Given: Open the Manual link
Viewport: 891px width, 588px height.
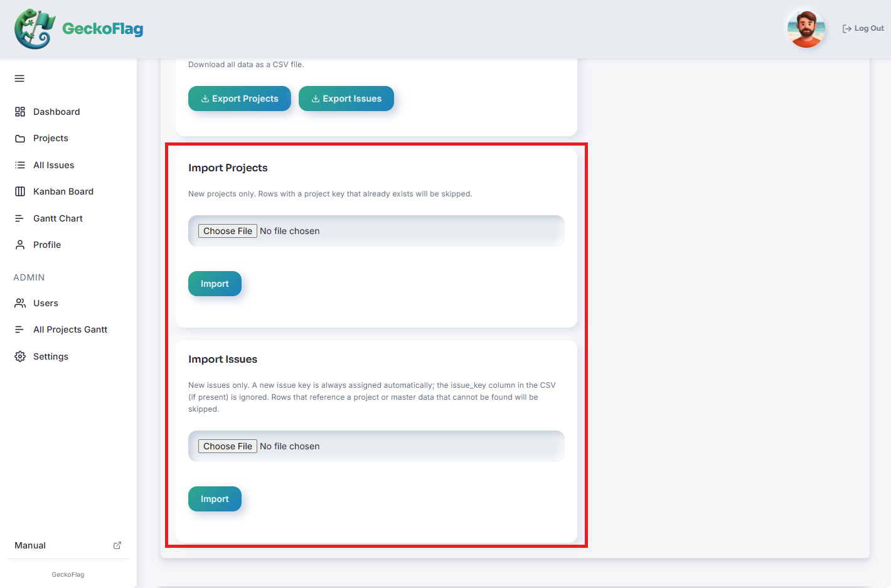Looking at the screenshot, I should [30, 545].
